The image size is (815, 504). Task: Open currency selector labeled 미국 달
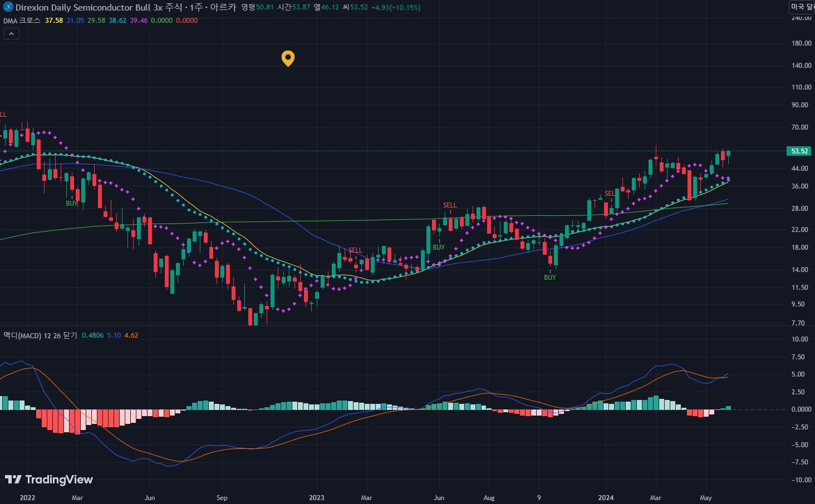[802, 7]
